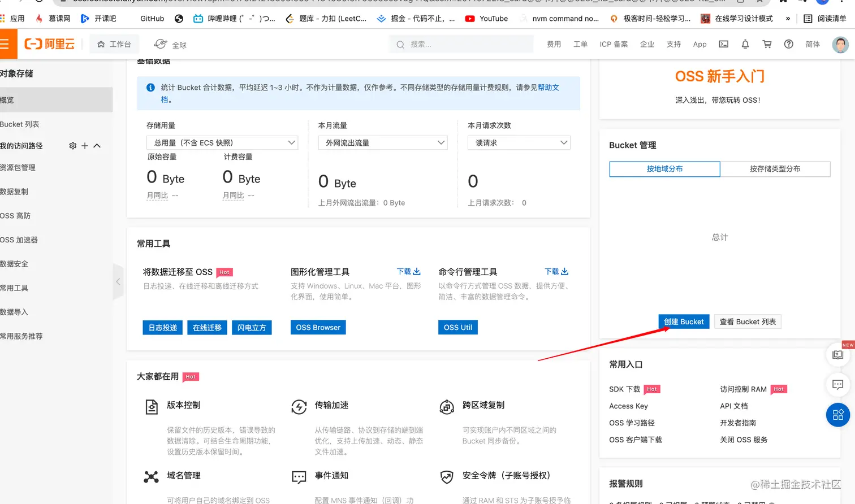Click the 查看 Bucket 列表 button
The width and height of the screenshot is (855, 504).
coord(748,321)
